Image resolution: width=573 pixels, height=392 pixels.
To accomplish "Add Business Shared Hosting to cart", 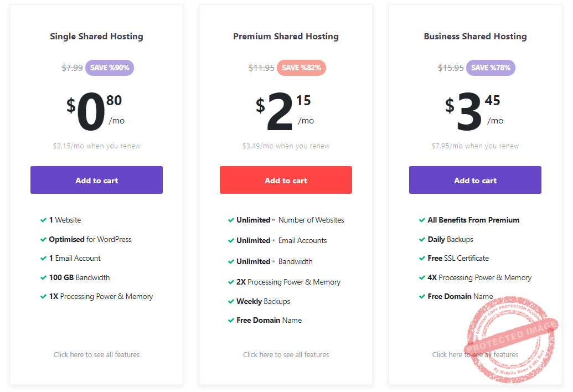I will tap(475, 180).
